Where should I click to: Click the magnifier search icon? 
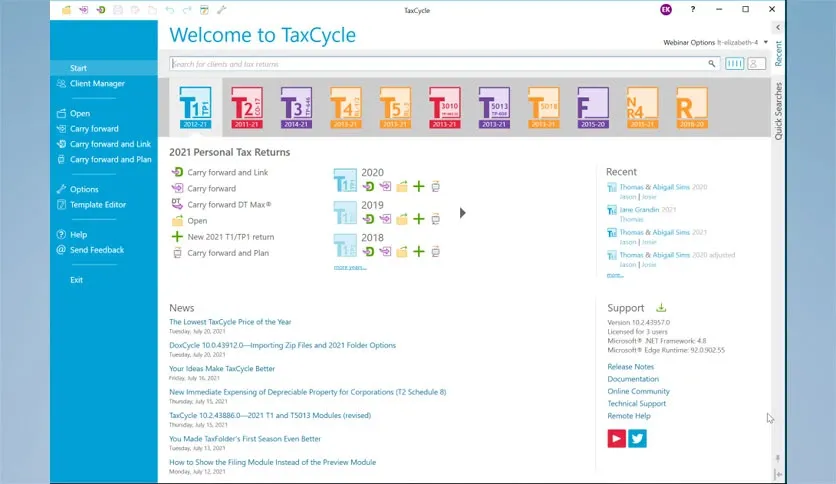pyautogui.click(x=711, y=63)
